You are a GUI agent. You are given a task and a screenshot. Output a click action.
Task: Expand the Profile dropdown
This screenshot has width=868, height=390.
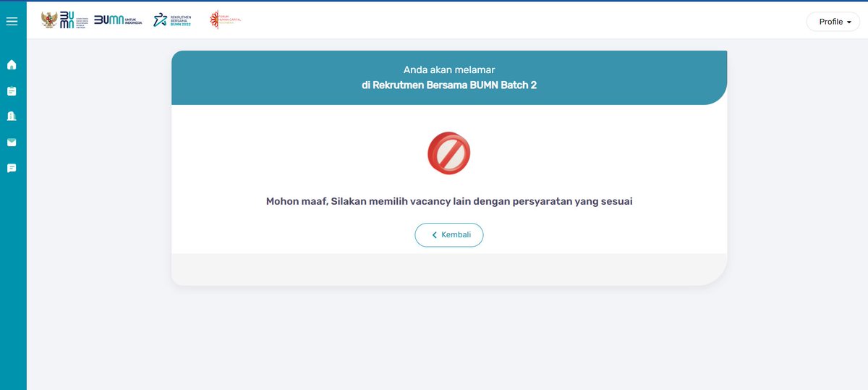point(833,22)
